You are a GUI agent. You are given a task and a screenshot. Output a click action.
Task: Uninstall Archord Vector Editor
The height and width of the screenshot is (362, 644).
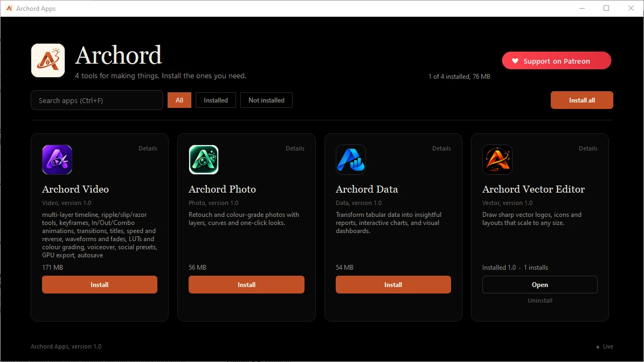539,300
